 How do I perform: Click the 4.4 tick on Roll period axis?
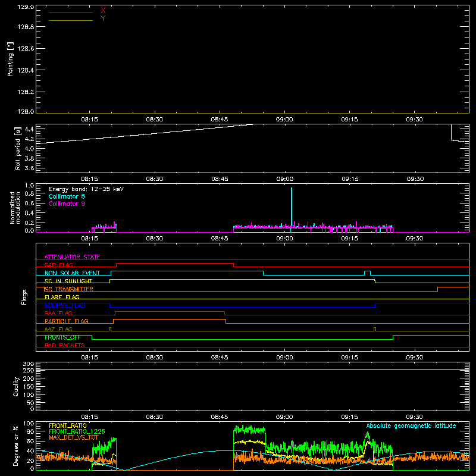click(29, 129)
